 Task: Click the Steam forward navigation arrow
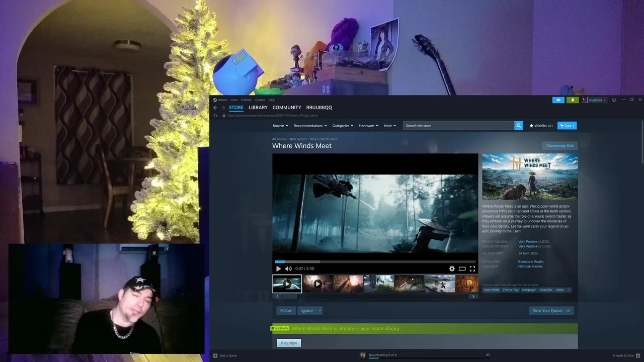(x=223, y=108)
